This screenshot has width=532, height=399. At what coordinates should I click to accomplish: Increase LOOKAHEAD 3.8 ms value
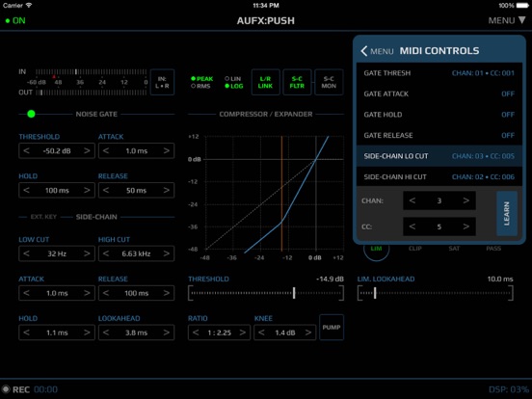tap(166, 332)
